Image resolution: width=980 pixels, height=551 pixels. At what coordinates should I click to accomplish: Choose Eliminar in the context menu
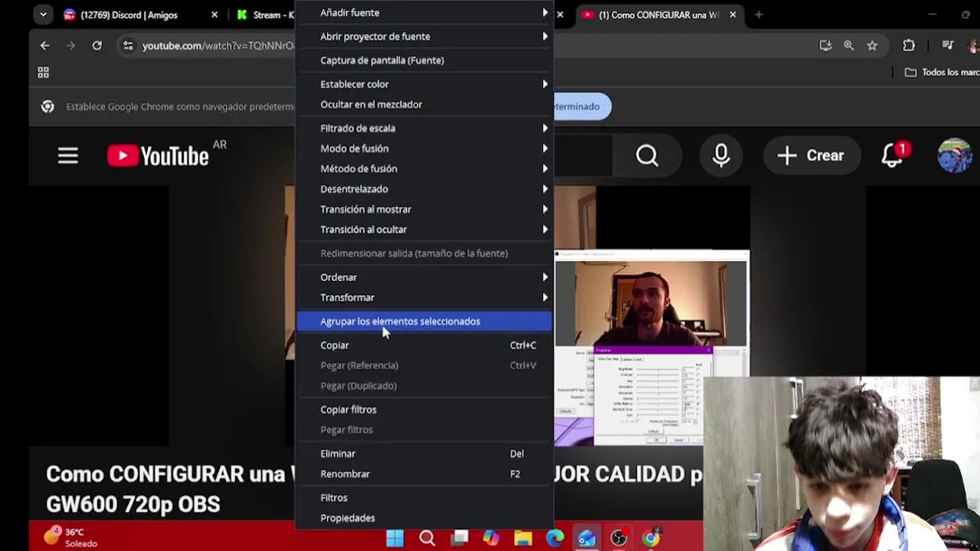(424, 454)
